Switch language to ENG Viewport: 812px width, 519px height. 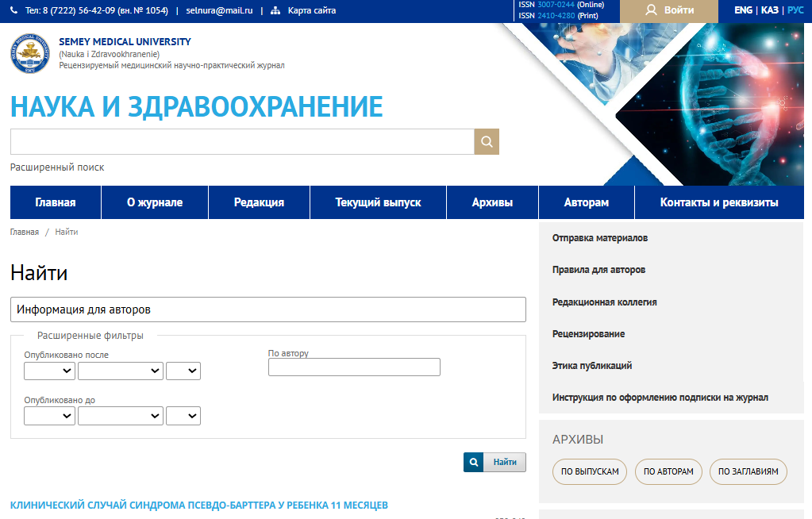(743, 10)
